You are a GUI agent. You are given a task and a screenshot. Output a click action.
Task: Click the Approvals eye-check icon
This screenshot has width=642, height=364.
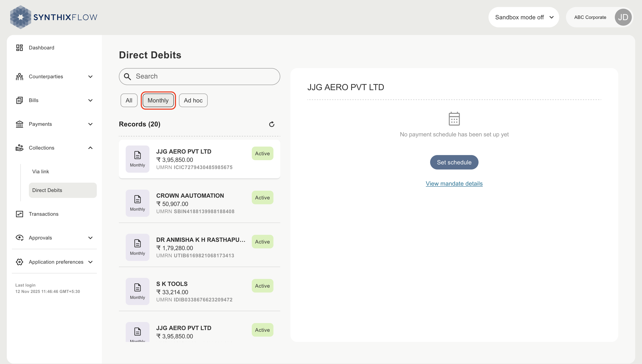pyautogui.click(x=20, y=238)
